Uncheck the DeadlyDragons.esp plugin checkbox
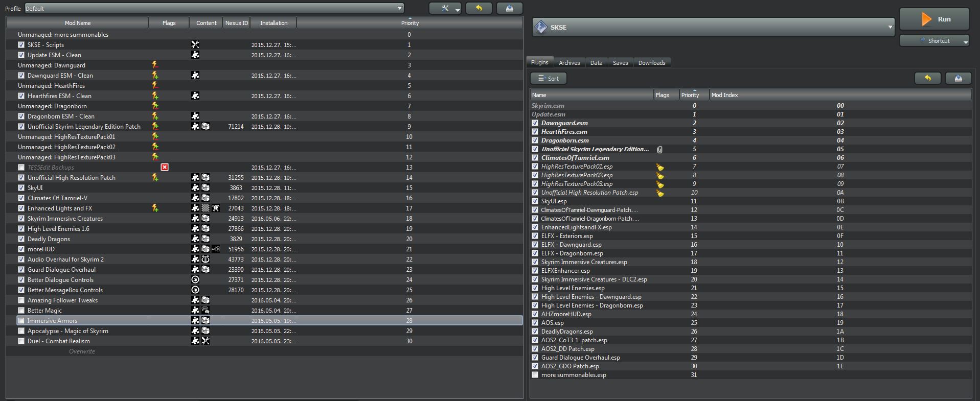 click(x=535, y=332)
